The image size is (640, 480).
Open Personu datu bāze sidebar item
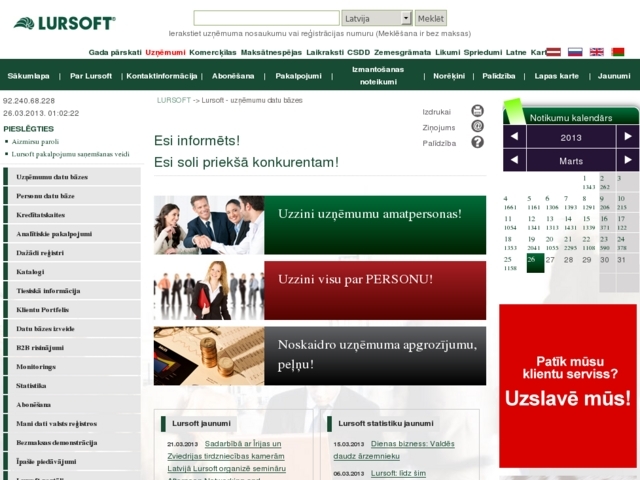pyautogui.click(x=72, y=196)
